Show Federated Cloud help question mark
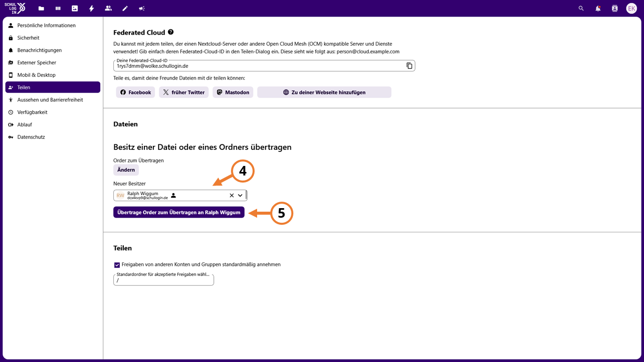Screen dimensions: 644x362 tap(171, 32)
